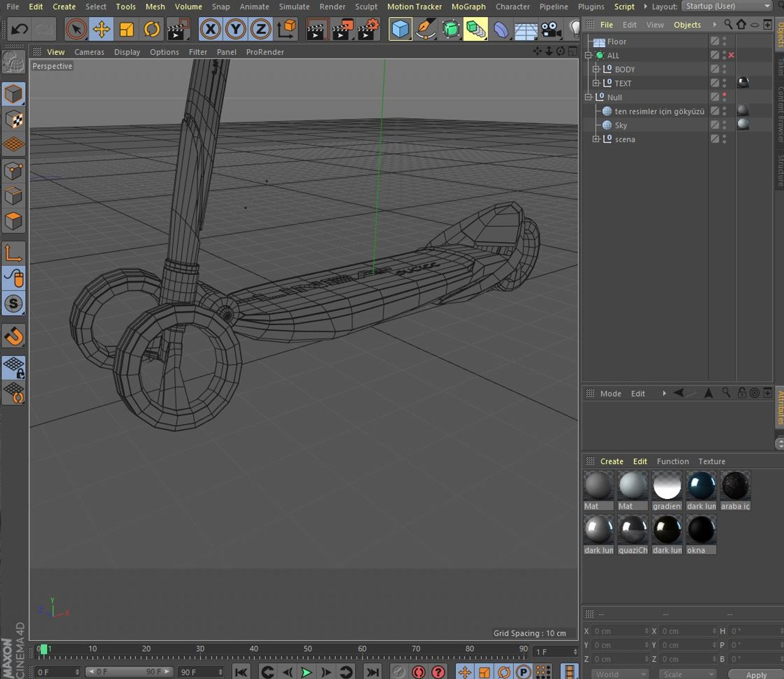This screenshot has width=784, height=679.
Task: Open the deformer bend icon
Action: pyautogui.click(x=500, y=29)
